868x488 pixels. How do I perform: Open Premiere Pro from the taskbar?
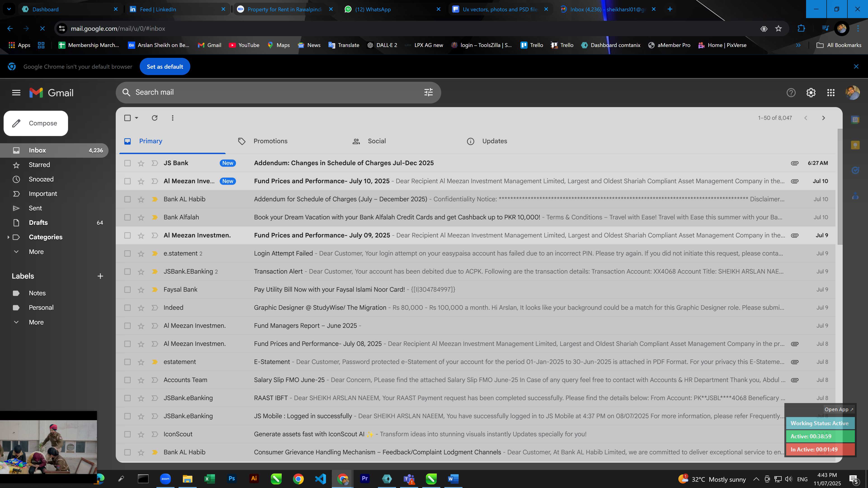click(365, 479)
